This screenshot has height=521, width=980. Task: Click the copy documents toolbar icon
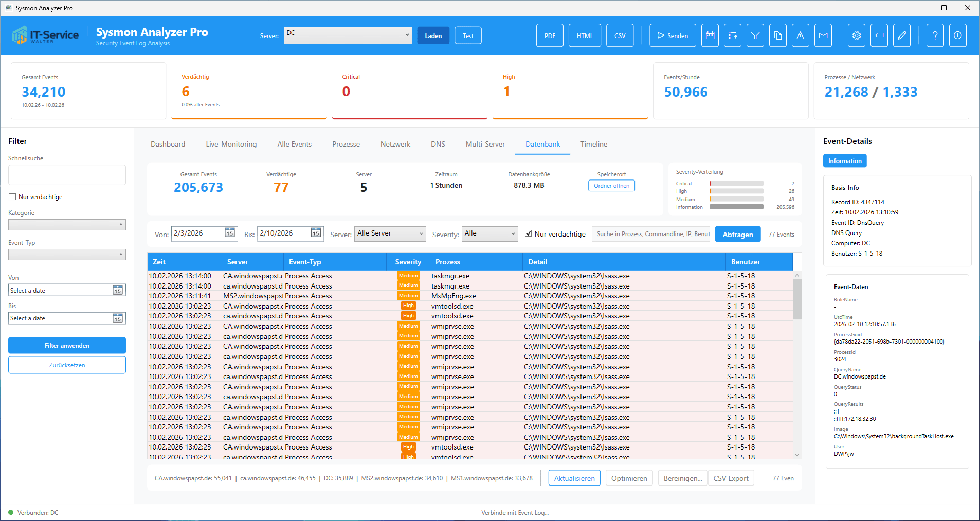coord(778,35)
